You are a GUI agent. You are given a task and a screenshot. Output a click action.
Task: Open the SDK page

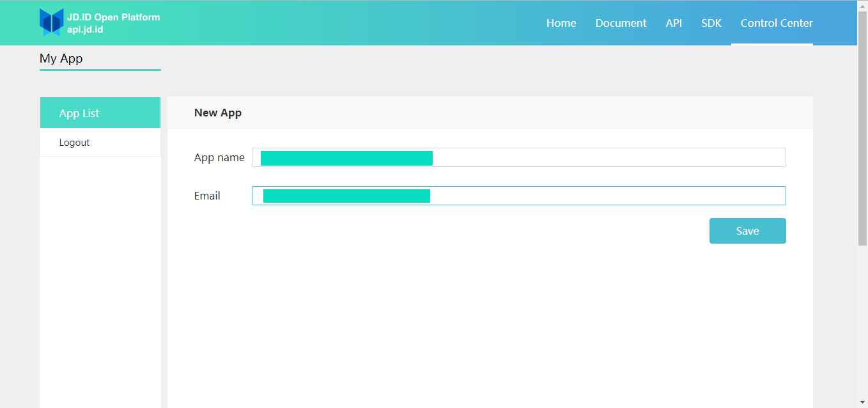pyautogui.click(x=711, y=23)
